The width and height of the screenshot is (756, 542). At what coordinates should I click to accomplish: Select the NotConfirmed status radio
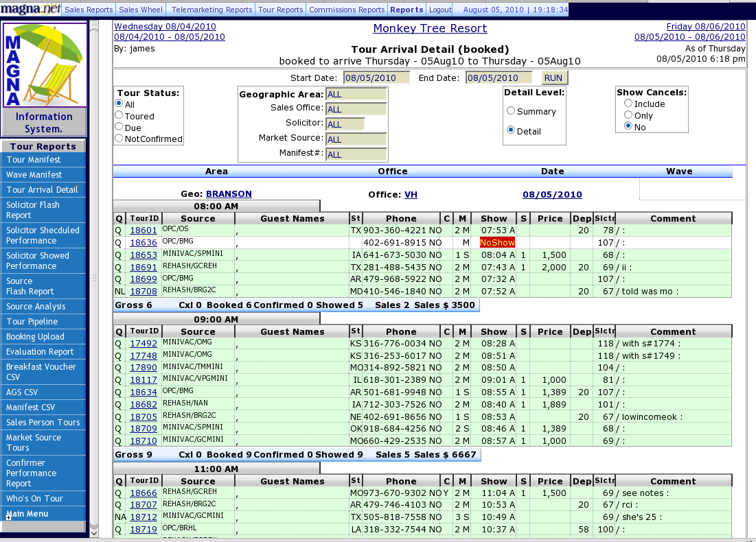point(119,139)
